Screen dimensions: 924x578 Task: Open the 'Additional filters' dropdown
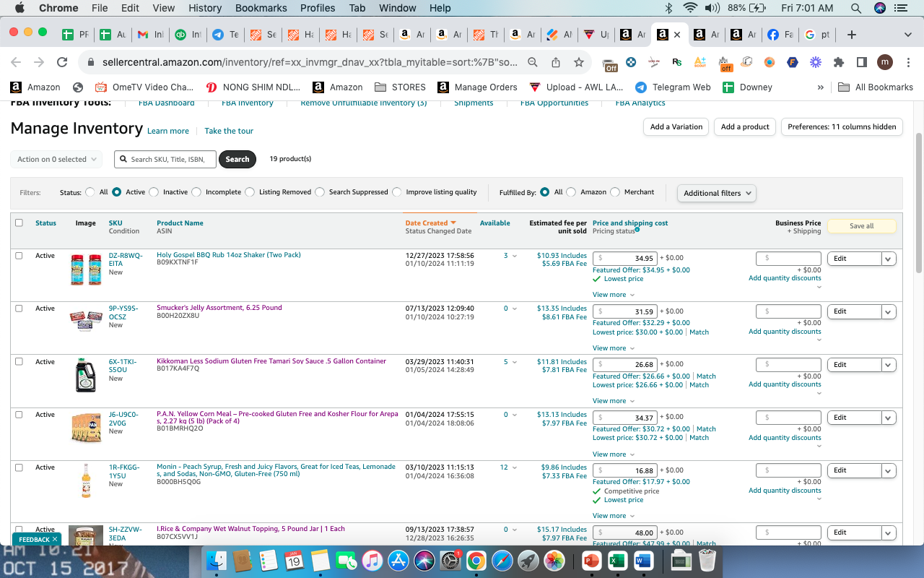coord(717,193)
